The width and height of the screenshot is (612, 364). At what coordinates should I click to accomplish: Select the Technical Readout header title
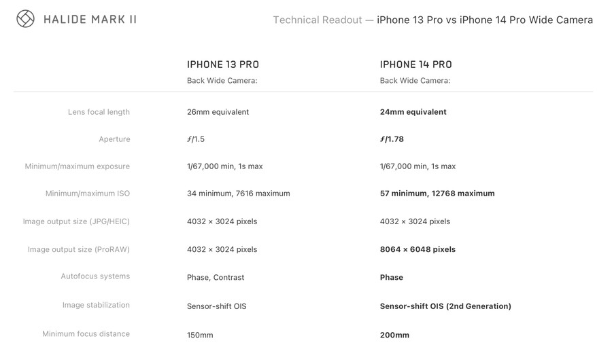point(433,20)
